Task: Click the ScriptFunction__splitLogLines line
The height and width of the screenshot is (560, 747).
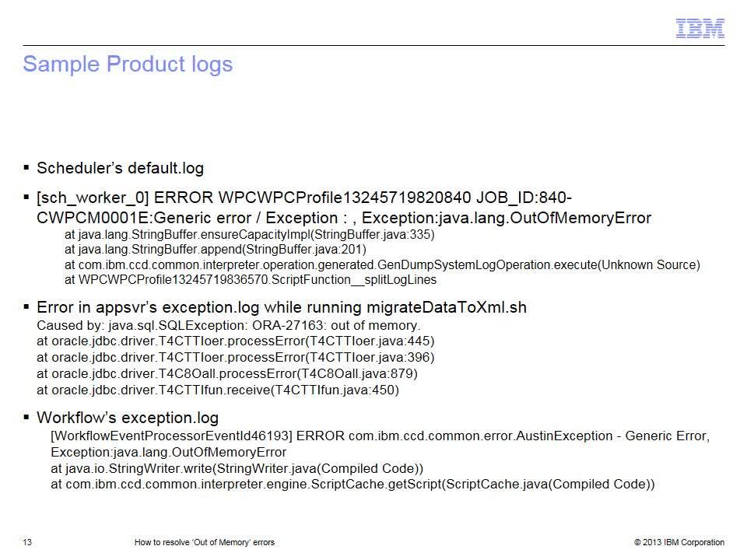Action: pyautogui.click(x=251, y=279)
